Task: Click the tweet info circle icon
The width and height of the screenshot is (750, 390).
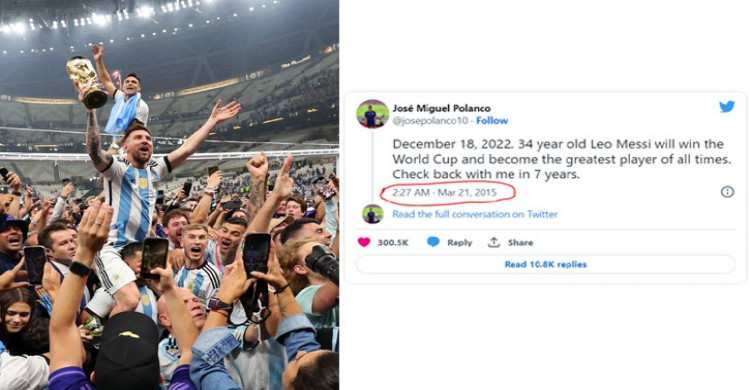Action: 727,192
